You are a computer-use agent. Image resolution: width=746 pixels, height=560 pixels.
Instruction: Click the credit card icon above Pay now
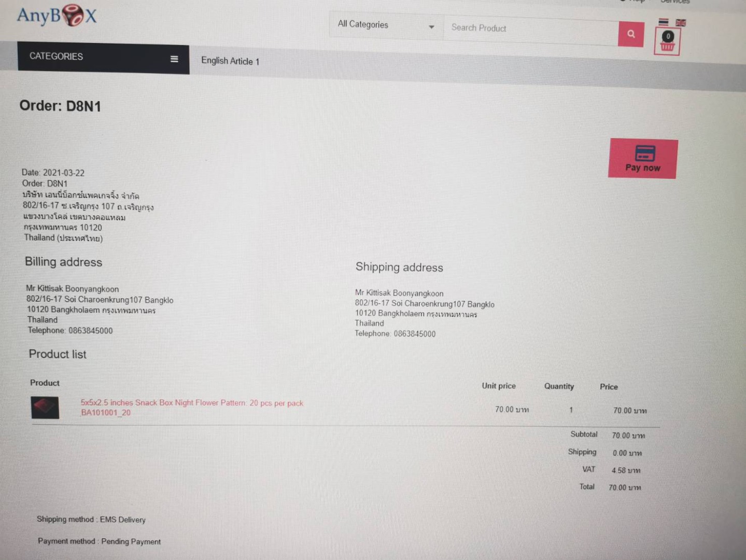pyautogui.click(x=645, y=153)
